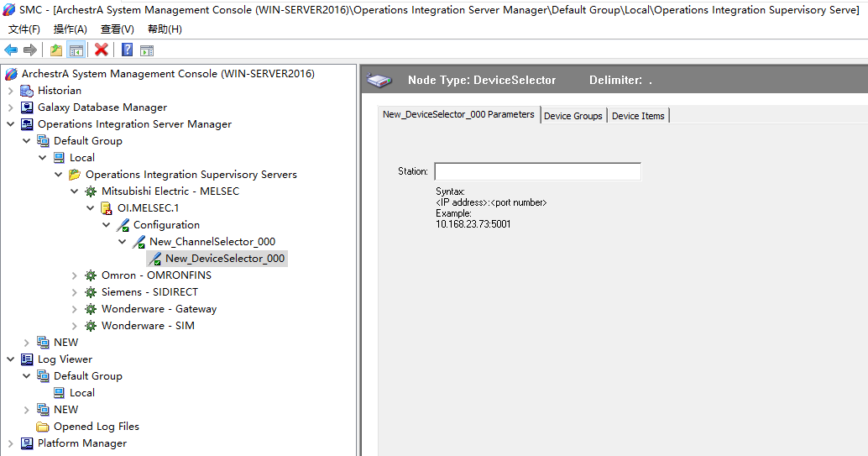Image resolution: width=868 pixels, height=456 pixels.
Task: Click the red X Delete toolbar icon
Action: point(101,50)
